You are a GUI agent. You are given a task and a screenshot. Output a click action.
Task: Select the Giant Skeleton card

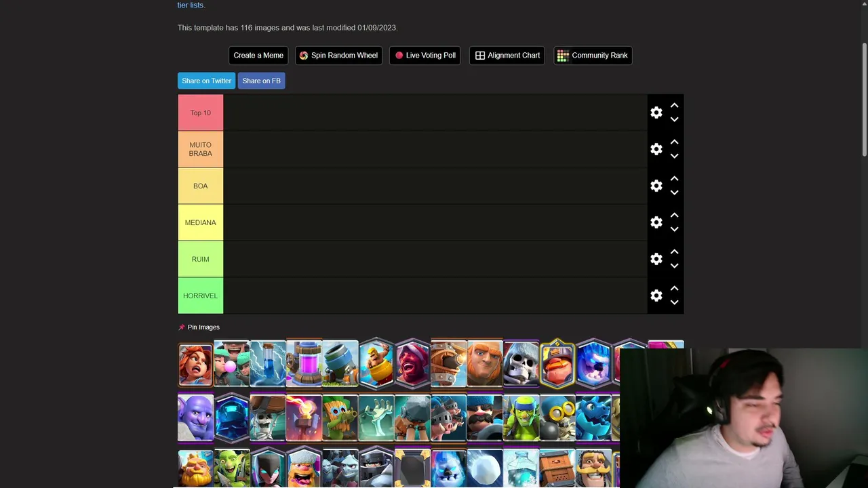pyautogui.click(x=521, y=364)
